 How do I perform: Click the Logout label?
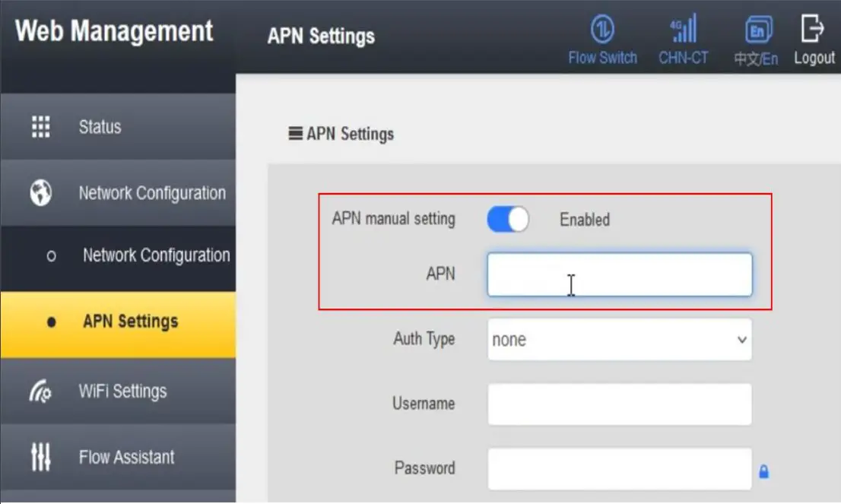pyautogui.click(x=814, y=58)
